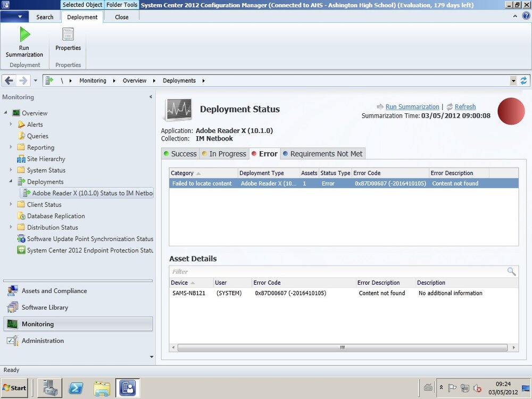Image resolution: width=532 pixels, height=399 pixels.
Task: Click the green Run Summarization ribbon icon
Action: 24,34
